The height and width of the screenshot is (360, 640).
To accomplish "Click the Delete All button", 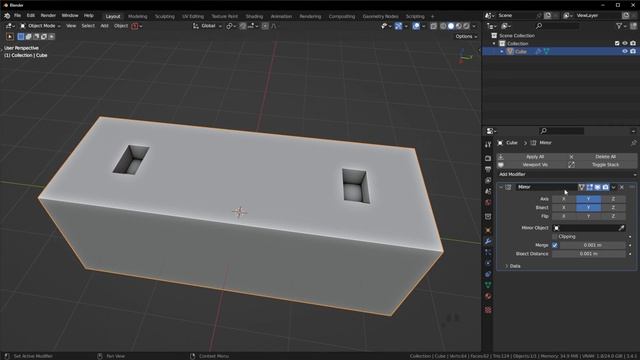I will pyautogui.click(x=602, y=157).
